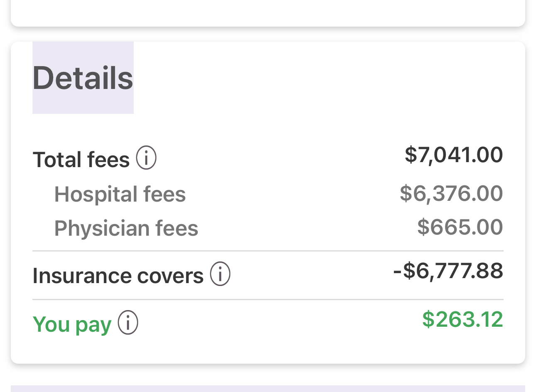
Task: Click the -$6,777.88 insurance amount
Action: pyautogui.click(x=448, y=271)
